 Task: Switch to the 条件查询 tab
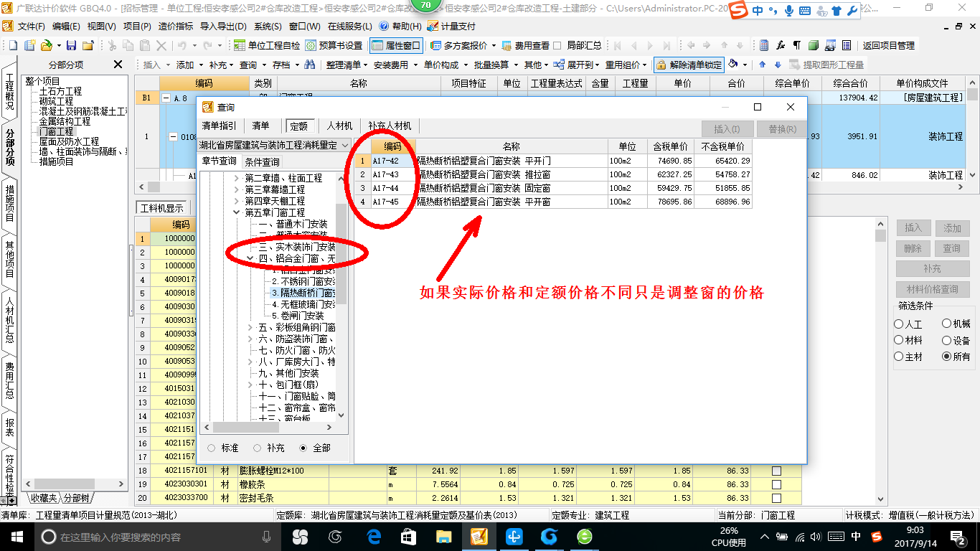[x=262, y=161]
